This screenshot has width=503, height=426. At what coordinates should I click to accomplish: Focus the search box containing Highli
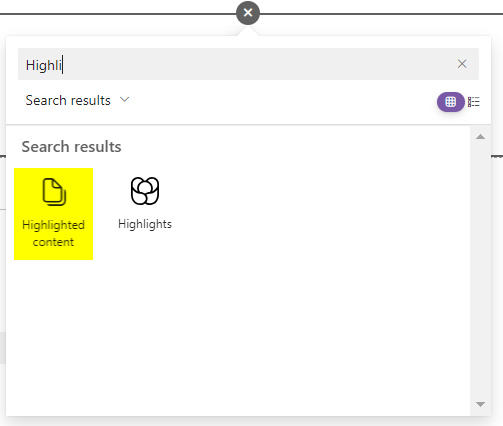coord(248,64)
